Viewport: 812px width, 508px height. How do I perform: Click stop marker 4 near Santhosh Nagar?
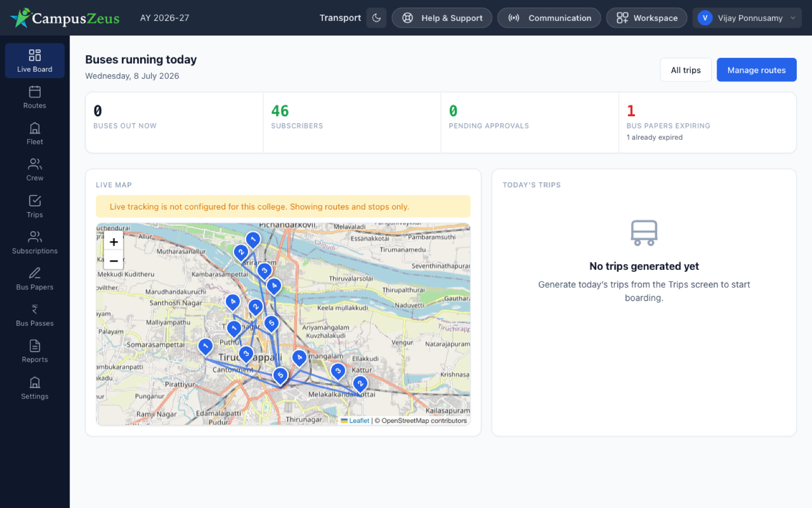pos(232,302)
